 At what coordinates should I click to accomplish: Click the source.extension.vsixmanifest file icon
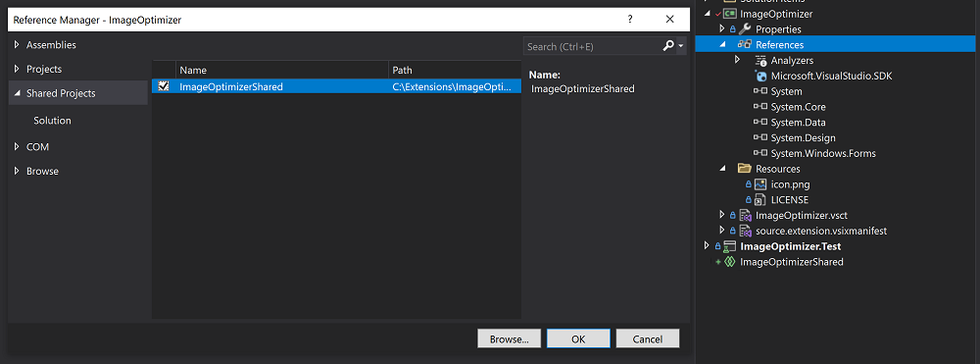coord(745,231)
